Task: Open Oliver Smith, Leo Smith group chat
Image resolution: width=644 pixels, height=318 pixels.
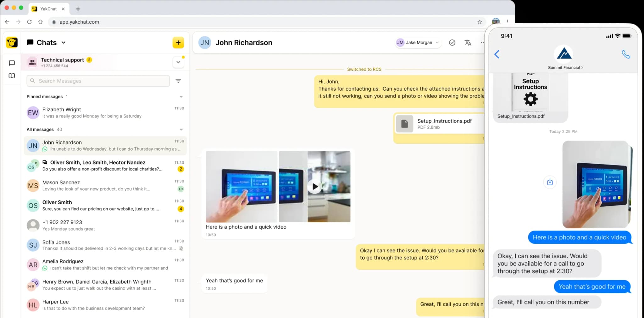Action: 105,165
